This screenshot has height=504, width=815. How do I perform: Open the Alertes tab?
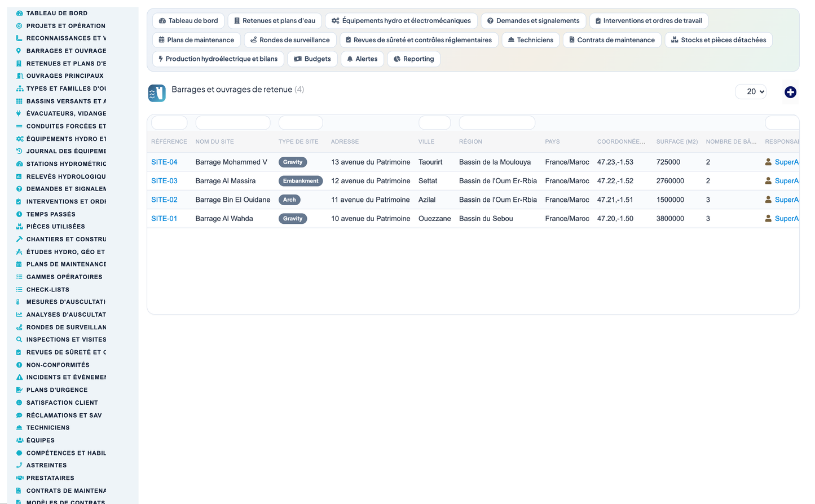point(362,59)
